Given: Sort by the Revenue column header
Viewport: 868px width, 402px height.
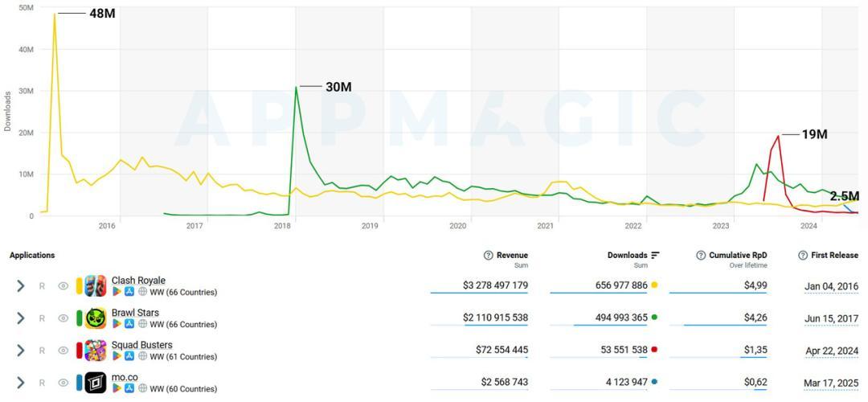Looking at the screenshot, I should click(512, 256).
